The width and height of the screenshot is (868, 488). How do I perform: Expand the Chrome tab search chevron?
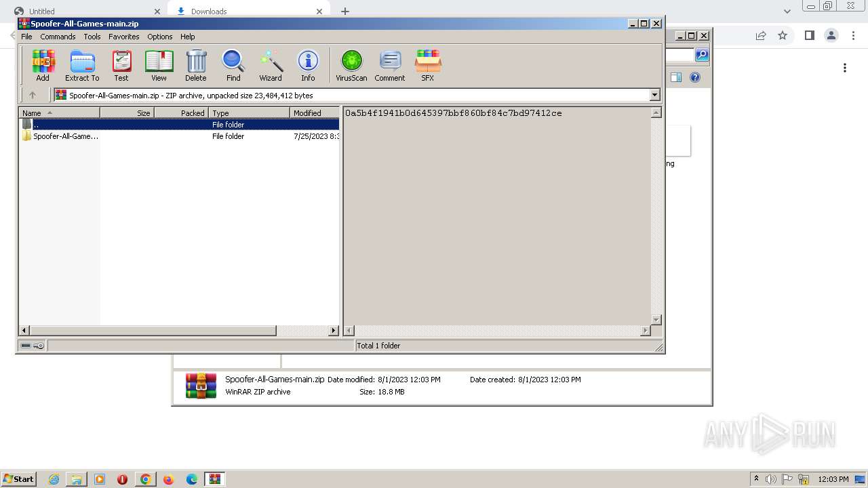[787, 12]
